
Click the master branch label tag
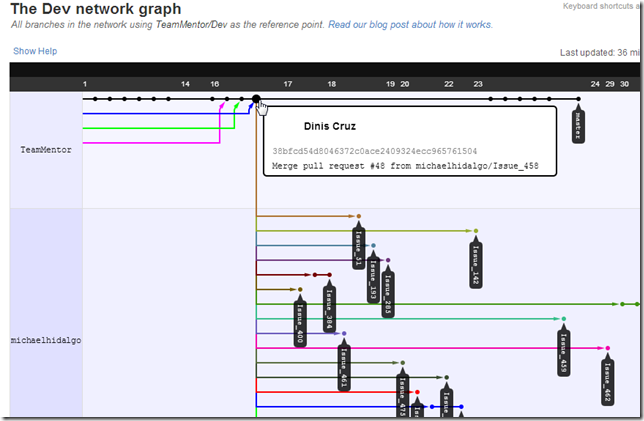(x=578, y=125)
